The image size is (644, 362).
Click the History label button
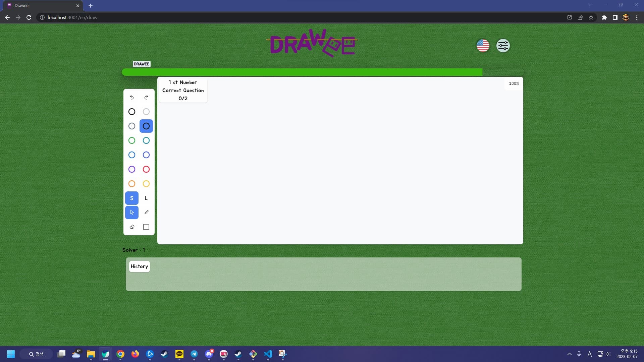pyautogui.click(x=139, y=266)
